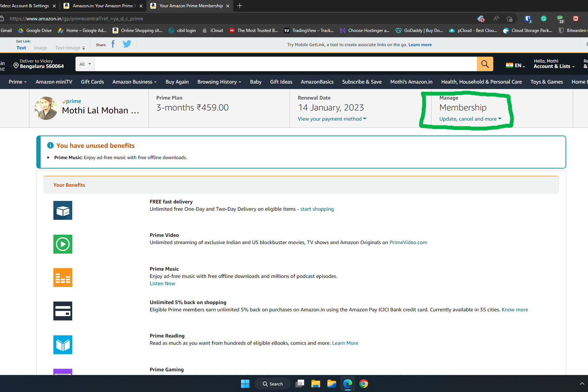Click in the Amazon search field
The width and height of the screenshot is (588, 392).
[285, 64]
